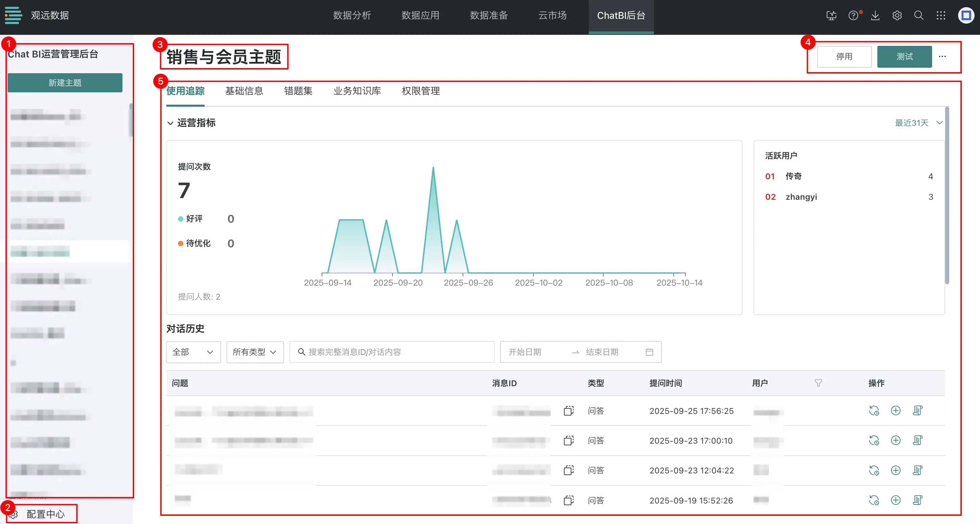
Task: Switch to the 错题集 tab
Action: (298, 91)
